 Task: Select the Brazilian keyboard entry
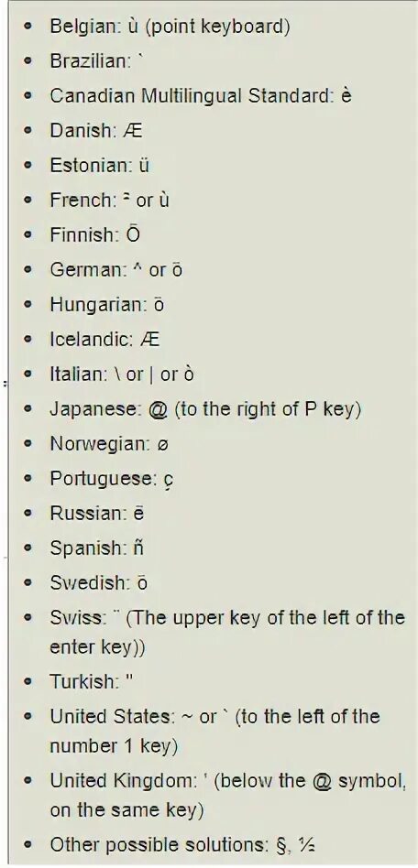(x=96, y=60)
